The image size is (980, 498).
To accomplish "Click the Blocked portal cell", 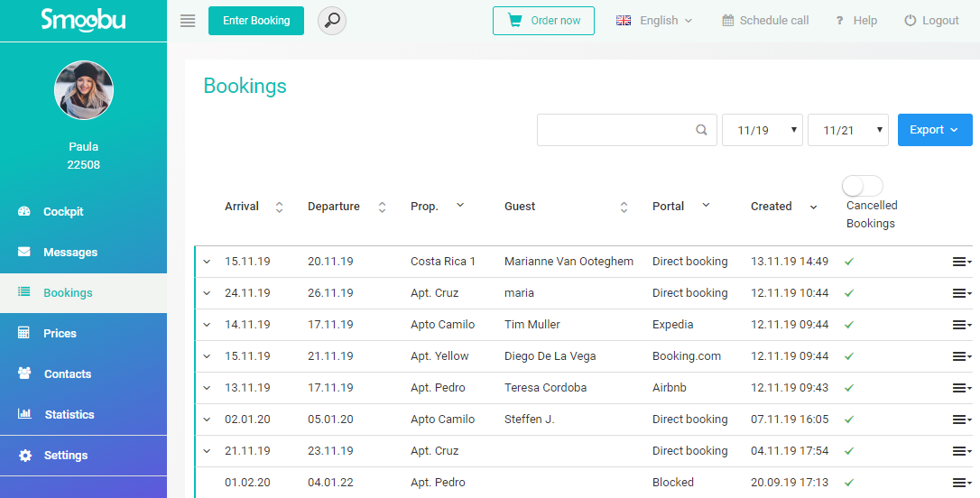I will coord(673,483).
